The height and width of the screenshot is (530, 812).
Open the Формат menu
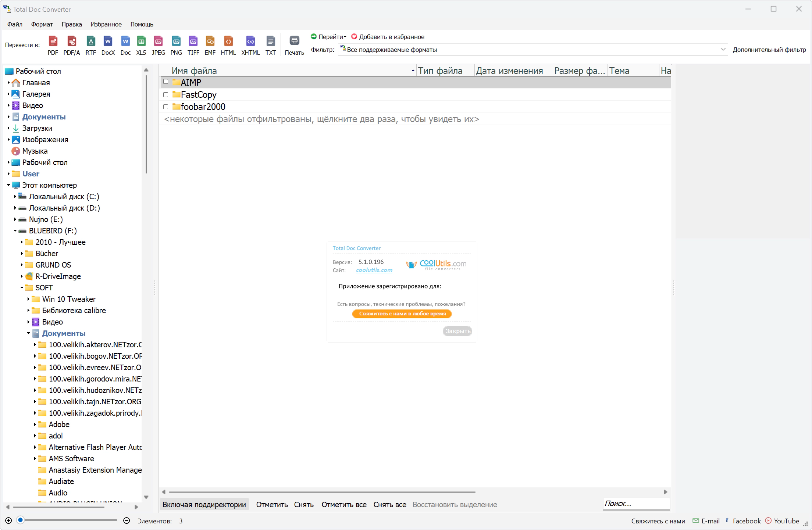pos(42,24)
